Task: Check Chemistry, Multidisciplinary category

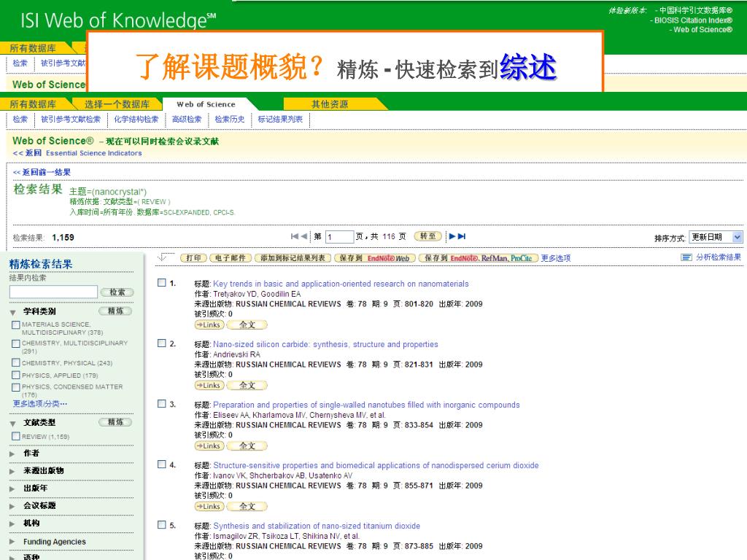Action: (x=16, y=343)
